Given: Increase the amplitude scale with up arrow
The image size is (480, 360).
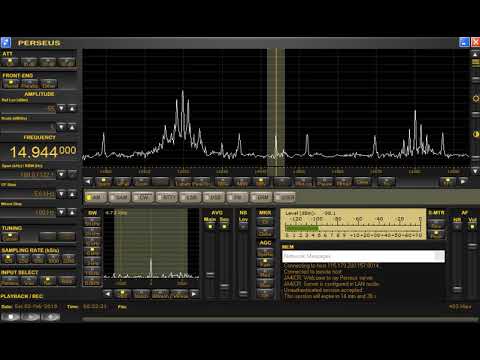Looking at the screenshot, I should (72, 127).
